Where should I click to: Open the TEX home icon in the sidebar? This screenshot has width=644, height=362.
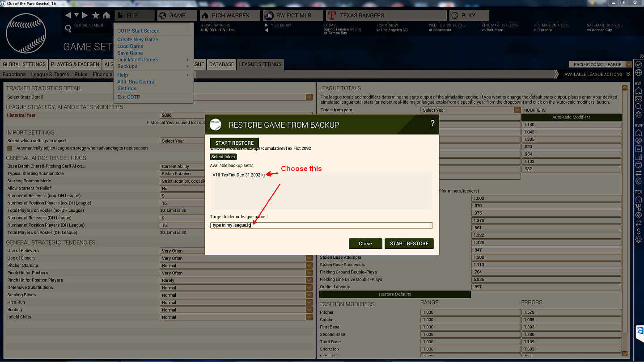[639, 199]
